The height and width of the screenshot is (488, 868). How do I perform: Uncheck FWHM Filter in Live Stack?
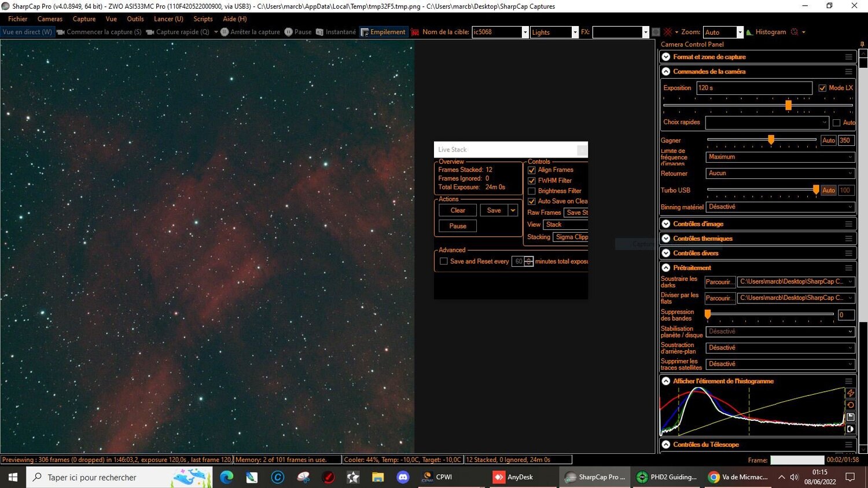532,181
